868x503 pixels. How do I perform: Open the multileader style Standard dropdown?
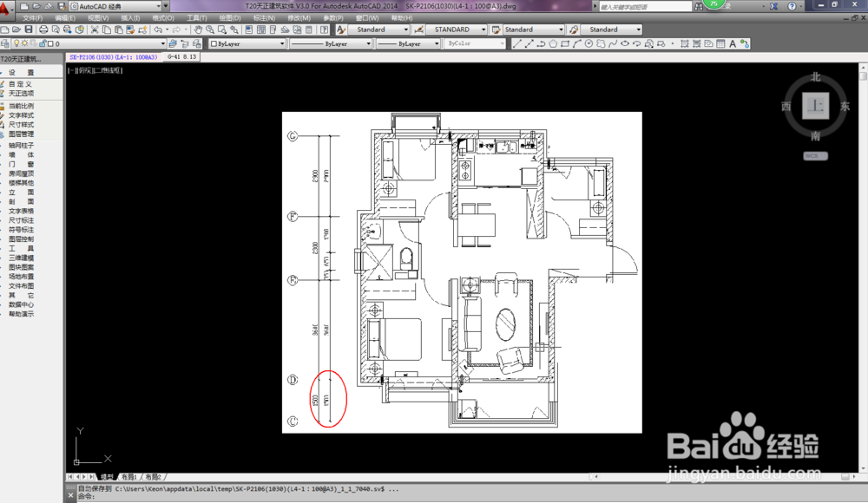tap(611, 29)
